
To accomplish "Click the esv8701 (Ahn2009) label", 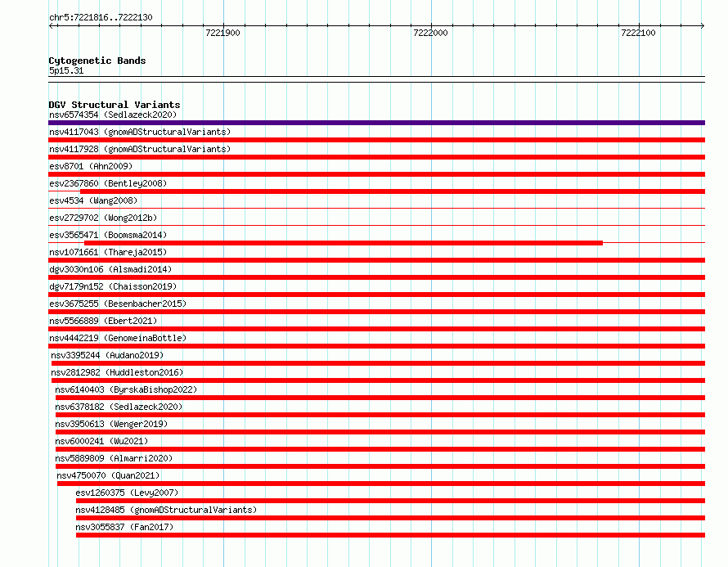I will pyautogui.click(x=91, y=166).
